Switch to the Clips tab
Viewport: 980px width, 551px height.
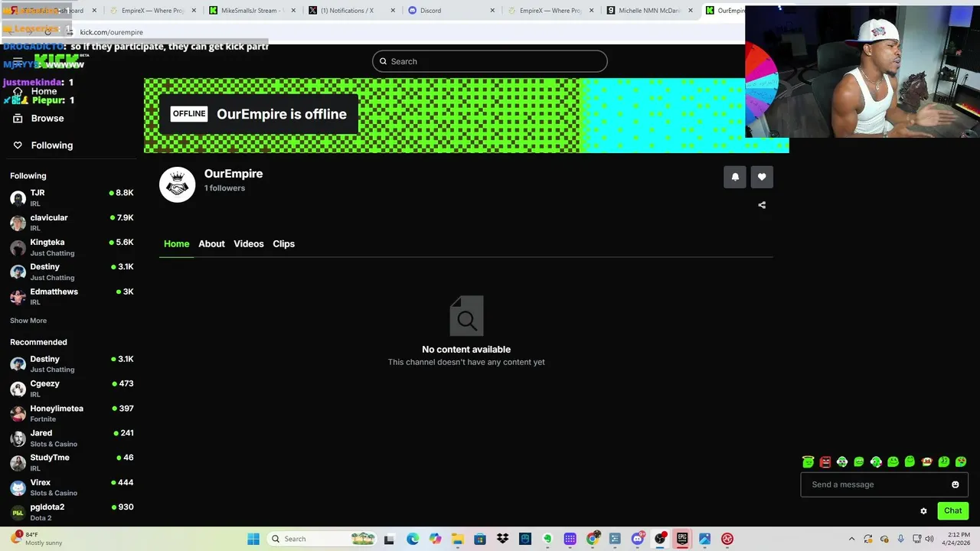tap(284, 244)
